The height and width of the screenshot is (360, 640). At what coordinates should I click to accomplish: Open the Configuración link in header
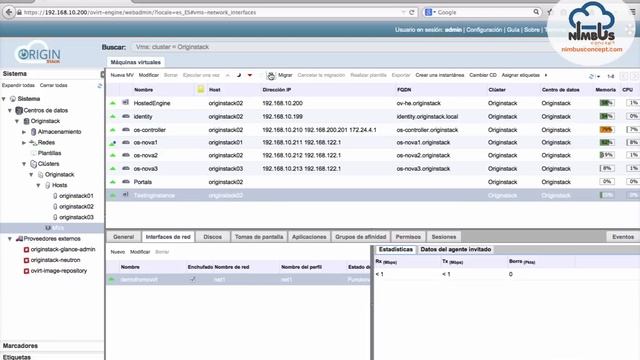(x=484, y=30)
